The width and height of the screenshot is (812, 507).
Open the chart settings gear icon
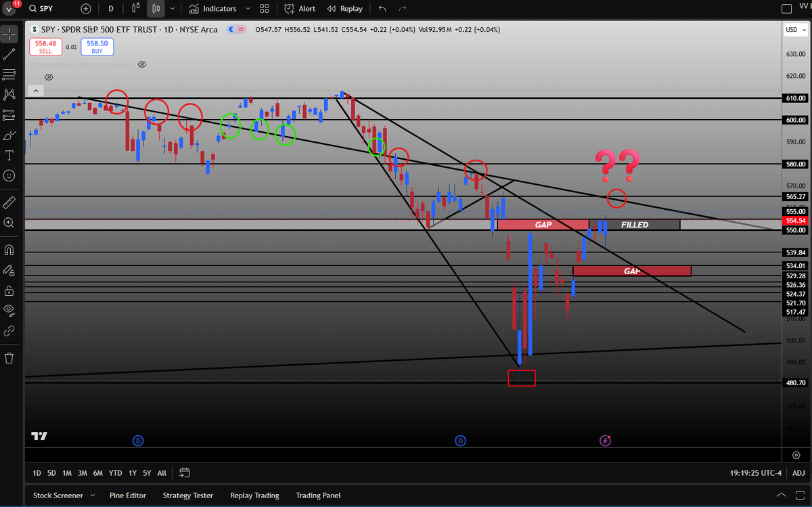point(796,455)
